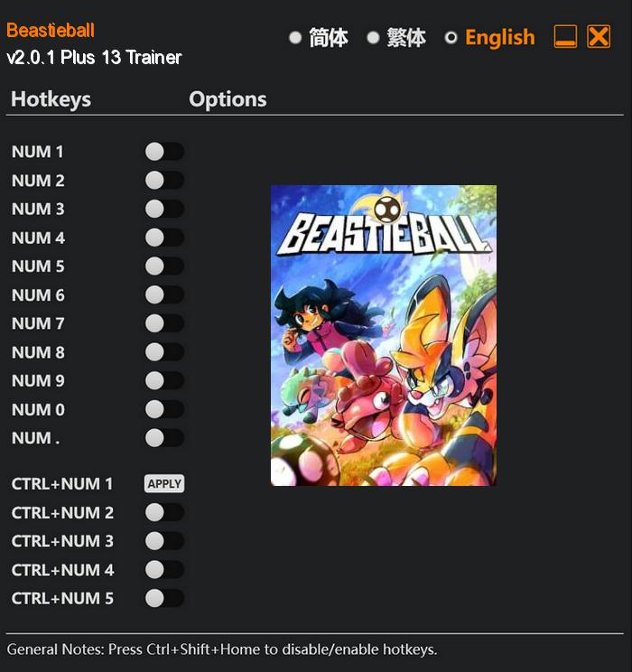Screen dimensions: 632x672
Task: Toggle the NUM 0 switch
Action: pyautogui.click(x=164, y=409)
